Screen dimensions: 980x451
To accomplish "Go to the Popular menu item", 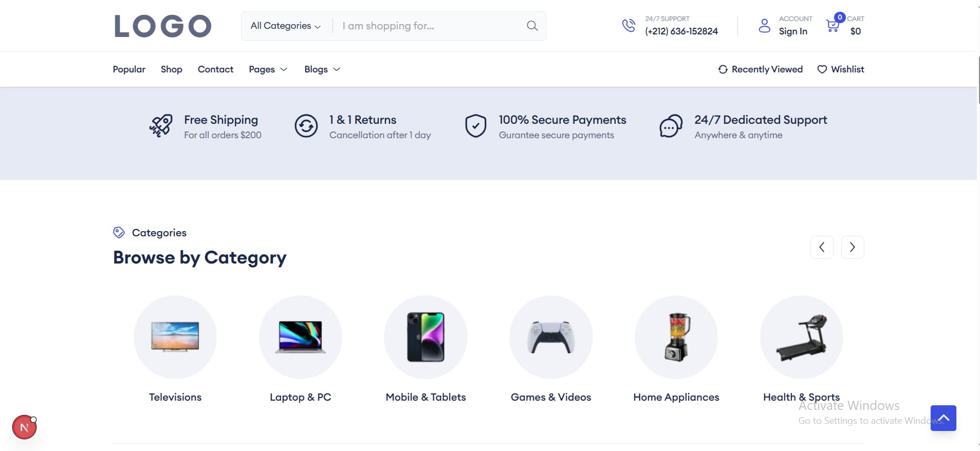I will click(129, 69).
